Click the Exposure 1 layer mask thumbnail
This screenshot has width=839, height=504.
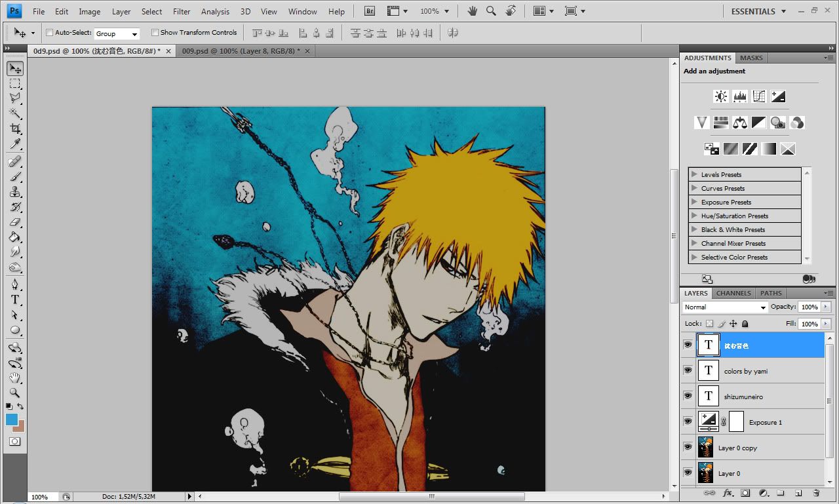pyautogui.click(x=736, y=421)
